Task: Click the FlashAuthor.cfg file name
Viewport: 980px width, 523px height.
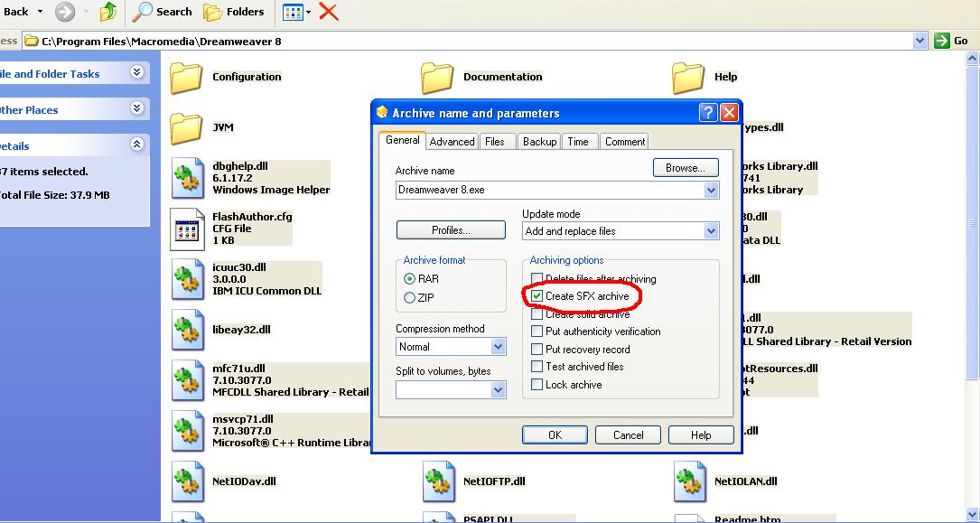Action: pyautogui.click(x=252, y=217)
